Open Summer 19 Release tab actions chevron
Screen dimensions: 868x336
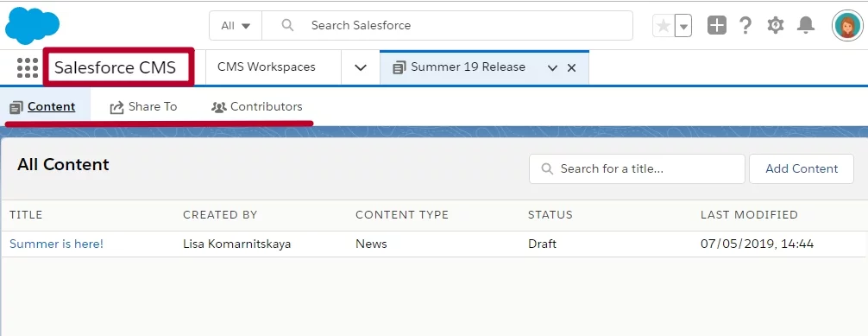click(x=552, y=67)
